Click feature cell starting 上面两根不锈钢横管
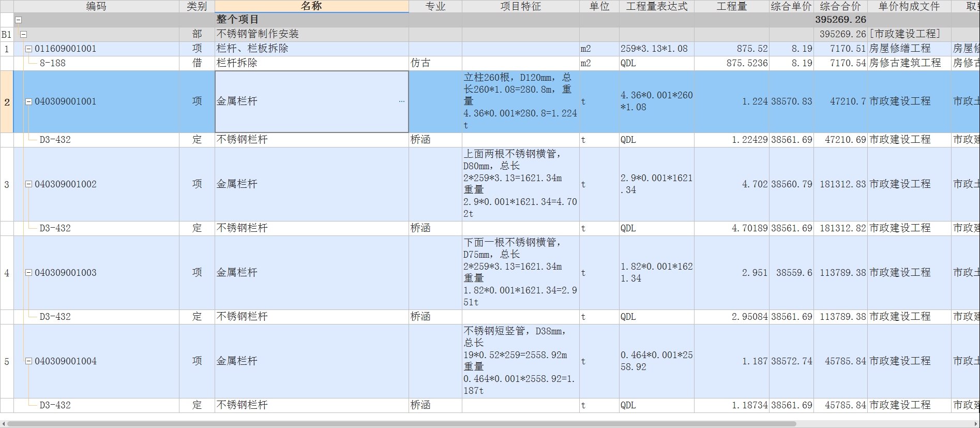Screen dimensions: 980x428 tap(520, 184)
